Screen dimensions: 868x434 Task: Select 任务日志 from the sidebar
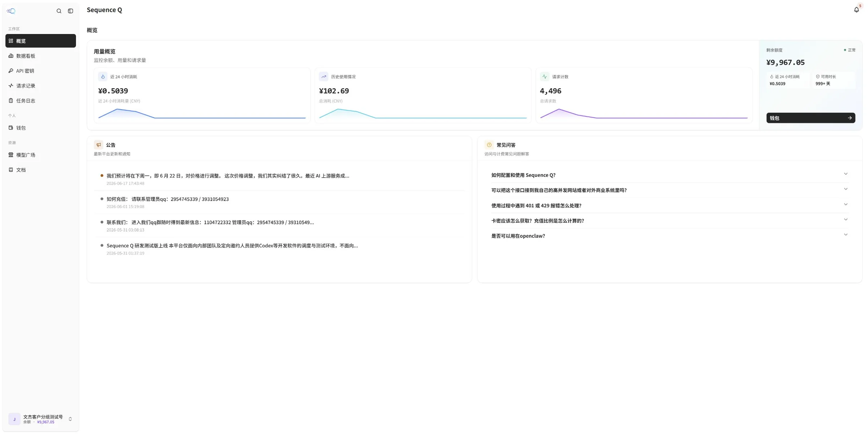click(41, 101)
